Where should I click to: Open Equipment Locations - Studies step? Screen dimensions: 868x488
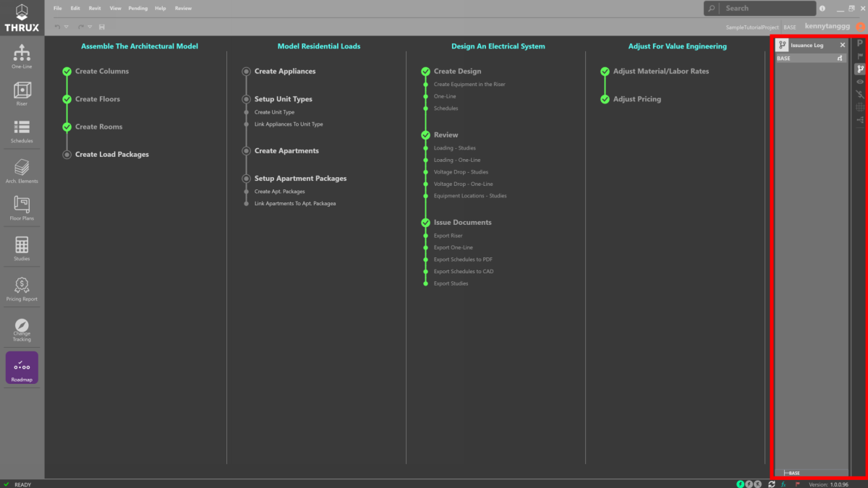point(470,196)
